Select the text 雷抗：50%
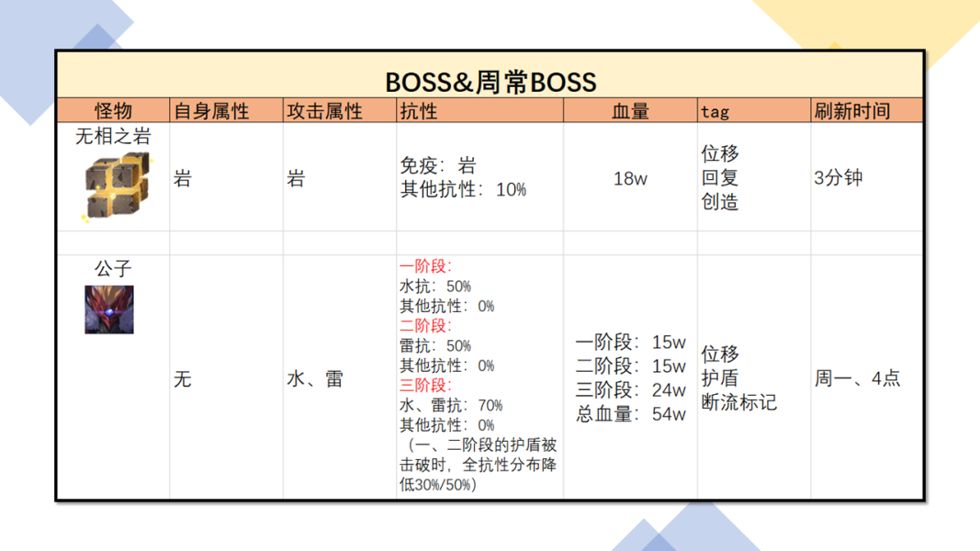Image resolution: width=980 pixels, height=551 pixels. pyautogui.click(x=435, y=345)
